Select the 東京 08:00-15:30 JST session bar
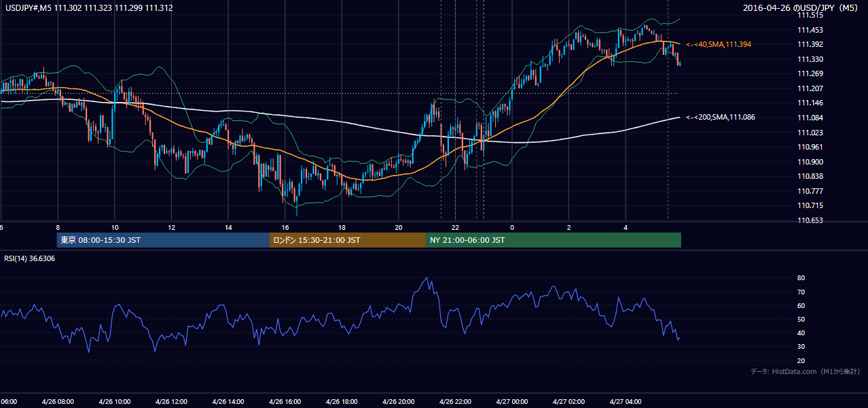 163,240
